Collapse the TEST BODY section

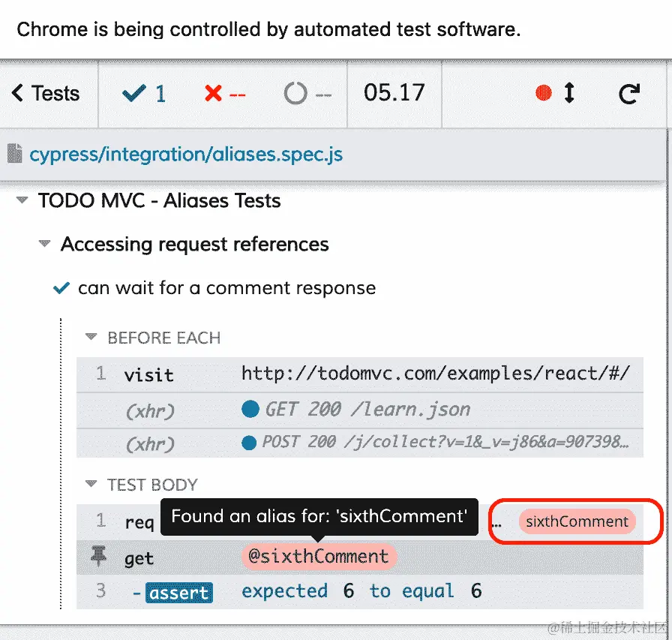(x=91, y=484)
